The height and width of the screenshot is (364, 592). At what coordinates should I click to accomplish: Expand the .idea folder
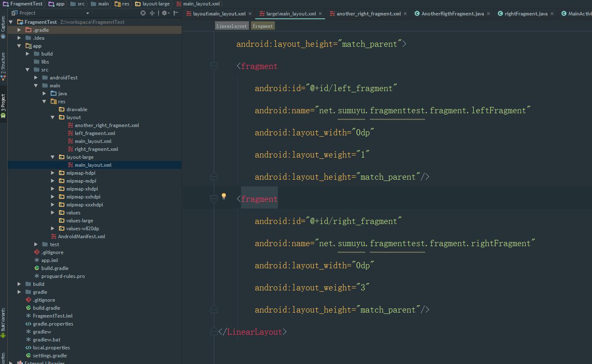[19, 38]
